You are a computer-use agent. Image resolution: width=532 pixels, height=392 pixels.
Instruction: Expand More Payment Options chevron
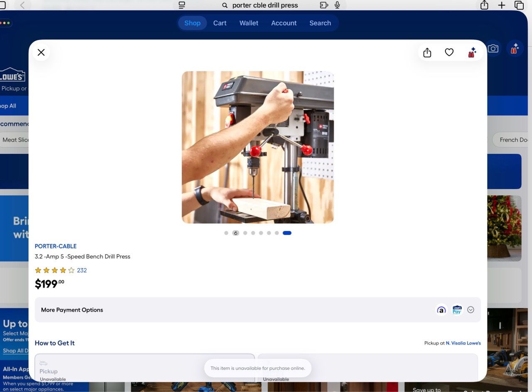point(470,310)
